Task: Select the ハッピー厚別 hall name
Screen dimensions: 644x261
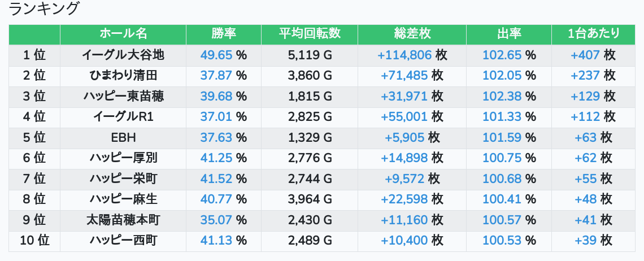Action: pos(123,158)
